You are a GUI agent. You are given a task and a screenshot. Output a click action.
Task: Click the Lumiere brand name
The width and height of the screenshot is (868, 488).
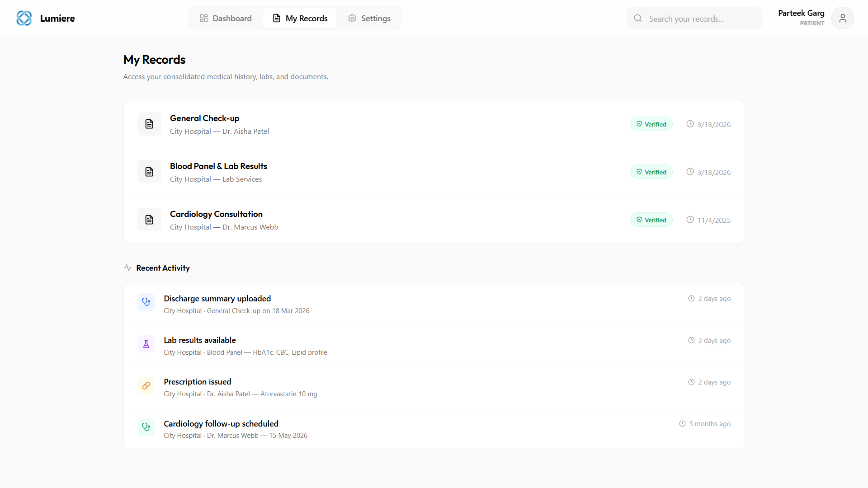pos(57,19)
